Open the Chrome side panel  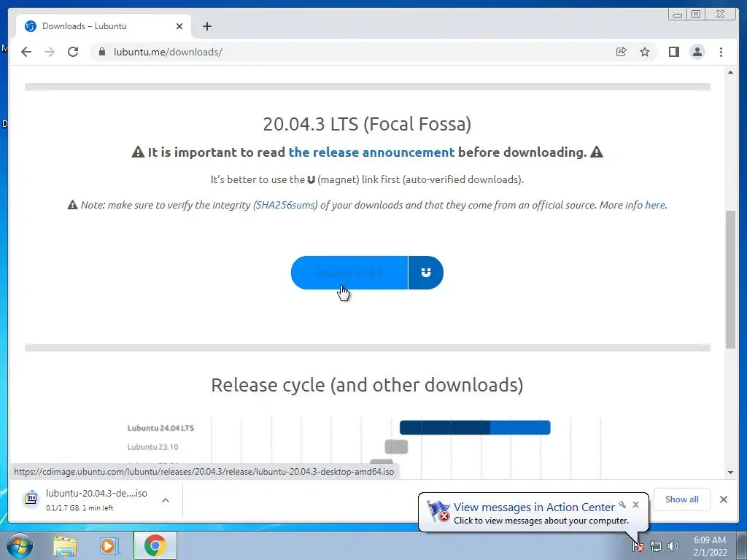(673, 52)
